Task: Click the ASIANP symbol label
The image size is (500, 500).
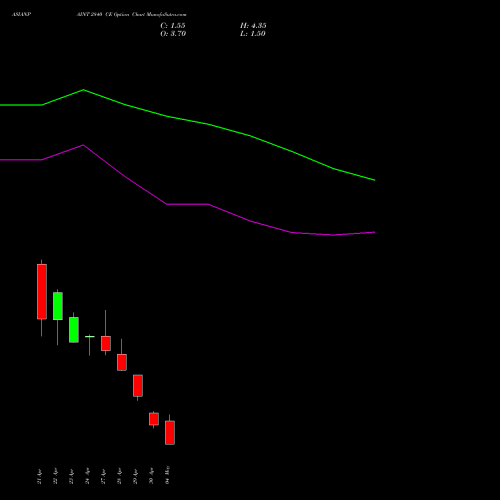Action: click(22, 15)
